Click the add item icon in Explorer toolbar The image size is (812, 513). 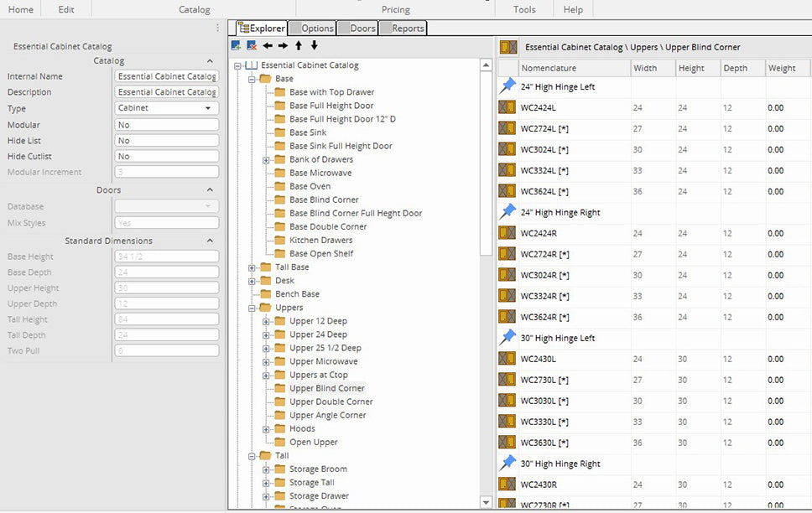pyautogui.click(x=237, y=45)
